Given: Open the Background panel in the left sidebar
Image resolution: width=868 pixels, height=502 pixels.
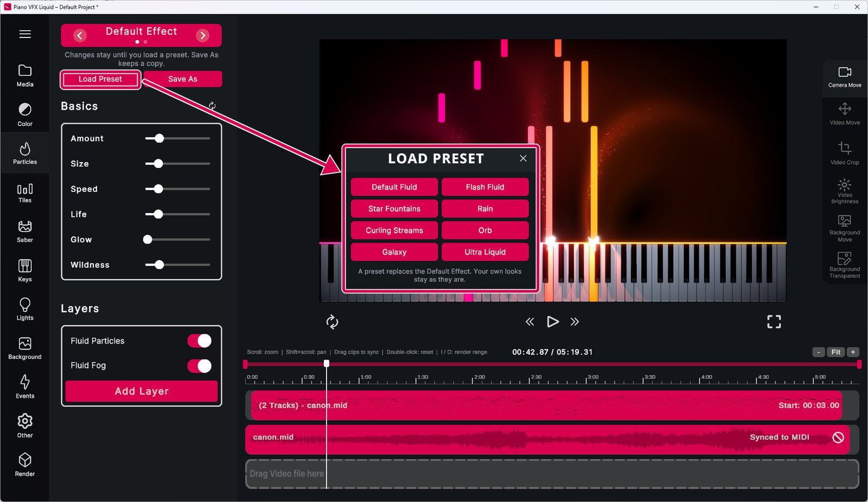Looking at the screenshot, I should coord(25,348).
